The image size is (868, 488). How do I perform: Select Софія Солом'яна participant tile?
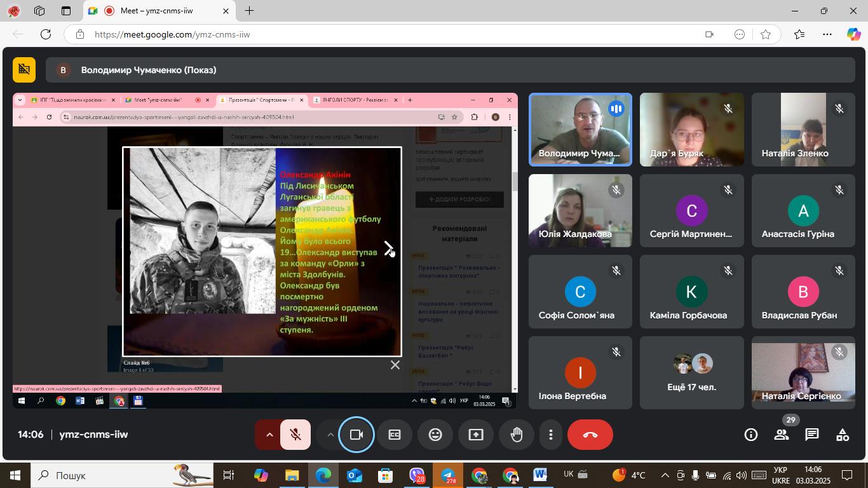[x=580, y=292]
